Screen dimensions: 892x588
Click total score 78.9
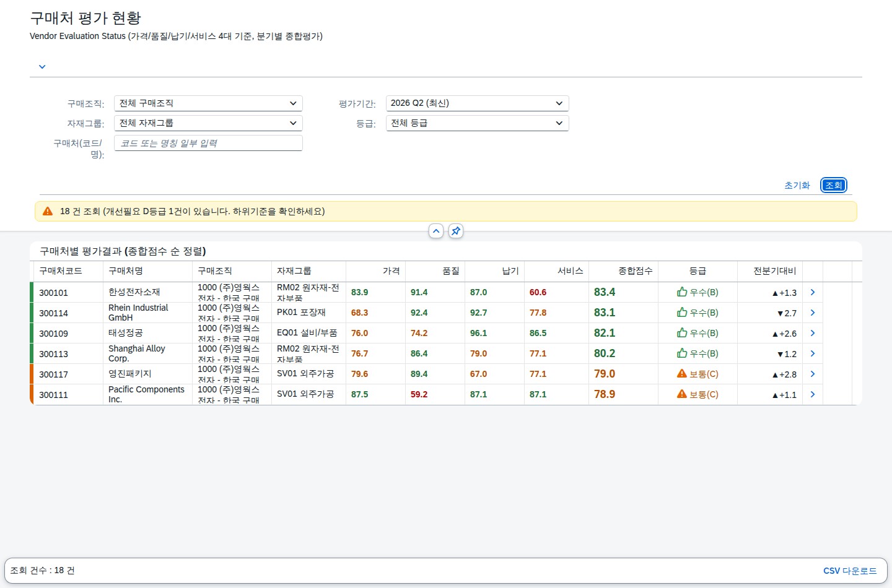(x=605, y=394)
